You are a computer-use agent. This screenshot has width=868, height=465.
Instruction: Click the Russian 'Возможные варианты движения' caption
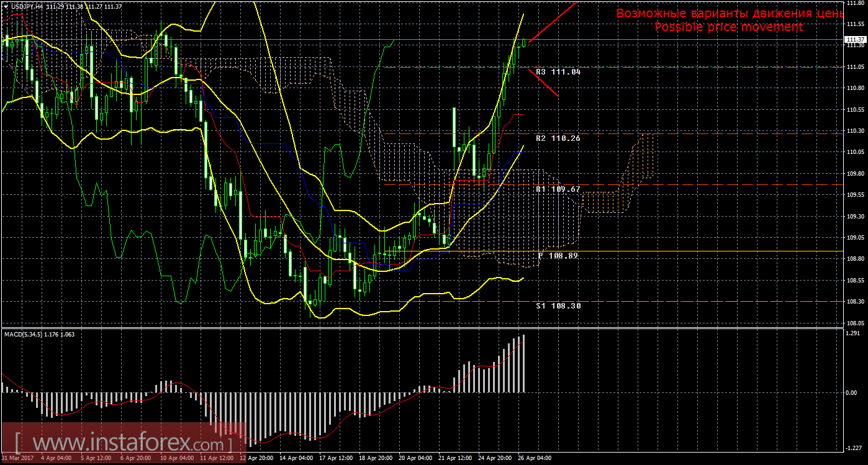[730, 13]
